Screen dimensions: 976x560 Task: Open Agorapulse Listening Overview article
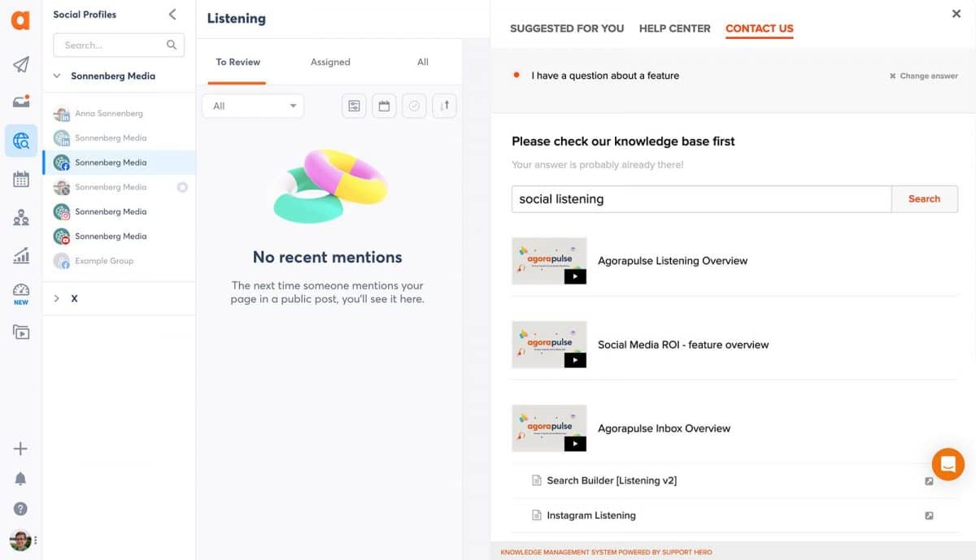673,261
